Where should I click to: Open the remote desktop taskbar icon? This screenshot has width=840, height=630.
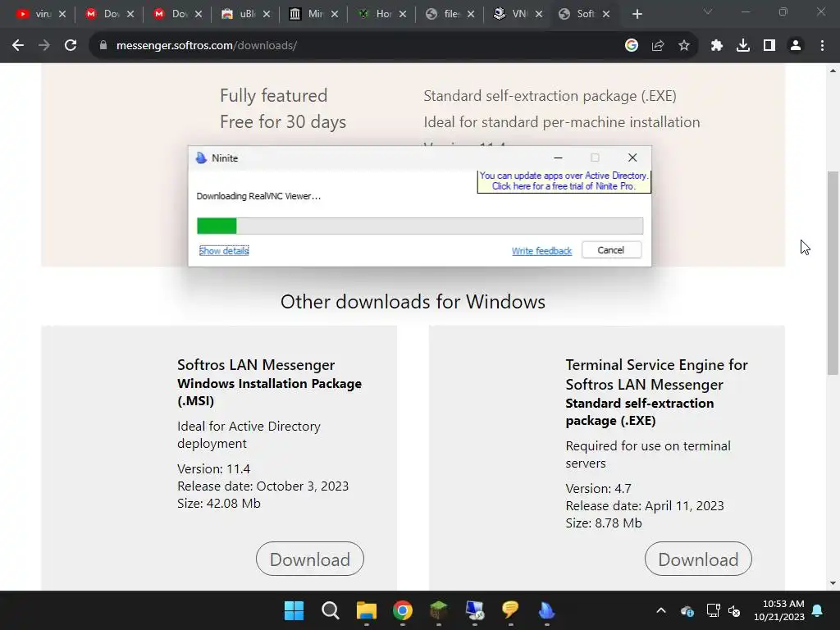pyautogui.click(x=475, y=610)
